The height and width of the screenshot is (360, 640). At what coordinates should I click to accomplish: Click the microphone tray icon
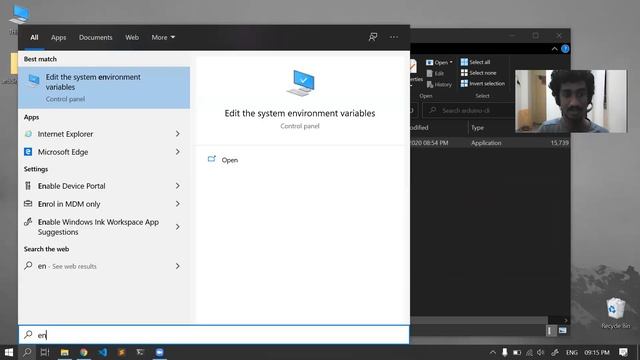click(x=504, y=352)
